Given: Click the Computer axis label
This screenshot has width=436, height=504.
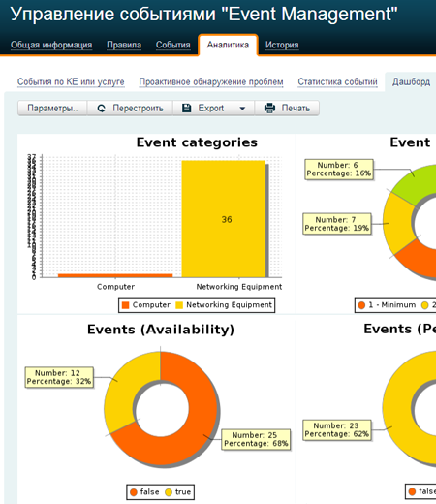Looking at the screenshot, I should point(115,287).
